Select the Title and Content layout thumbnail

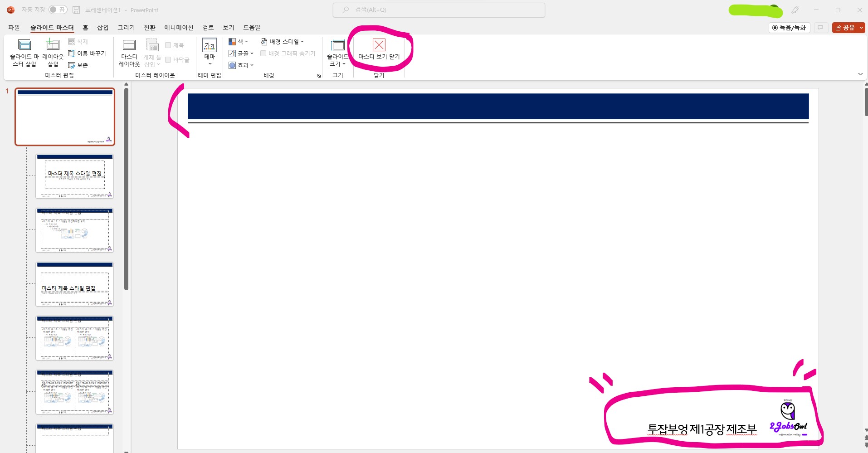click(x=75, y=230)
